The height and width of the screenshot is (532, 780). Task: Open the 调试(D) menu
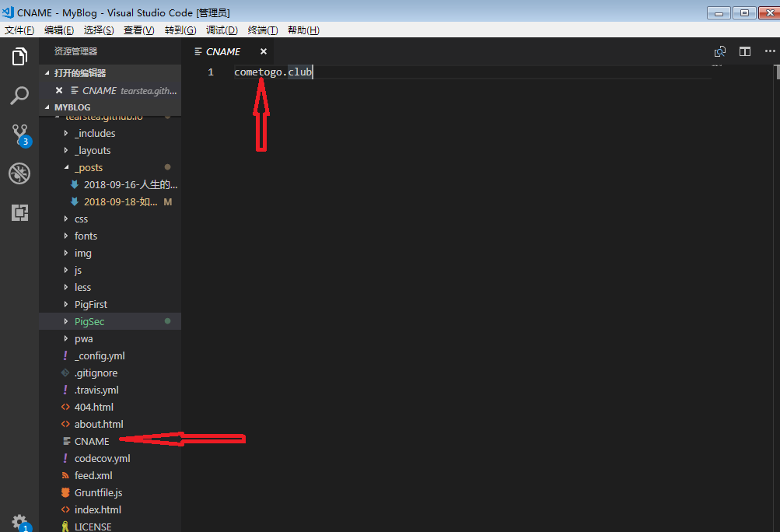(222, 30)
